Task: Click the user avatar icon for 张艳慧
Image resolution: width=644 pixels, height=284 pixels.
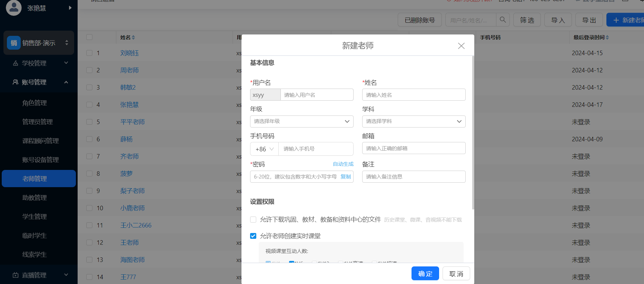Action: pos(14,8)
